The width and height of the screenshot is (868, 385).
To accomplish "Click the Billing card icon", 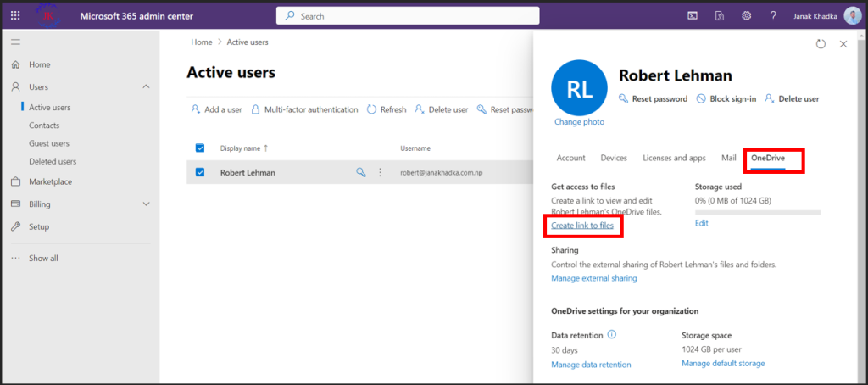I will (16, 204).
